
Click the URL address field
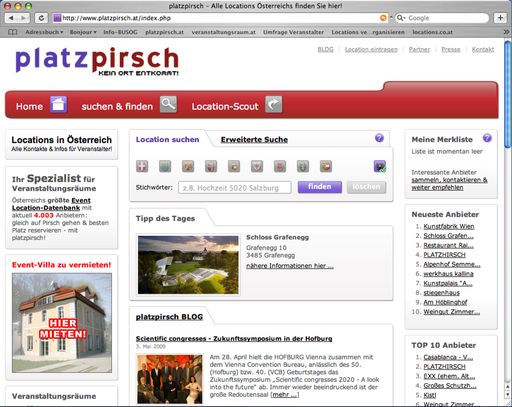click(x=220, y=18)
